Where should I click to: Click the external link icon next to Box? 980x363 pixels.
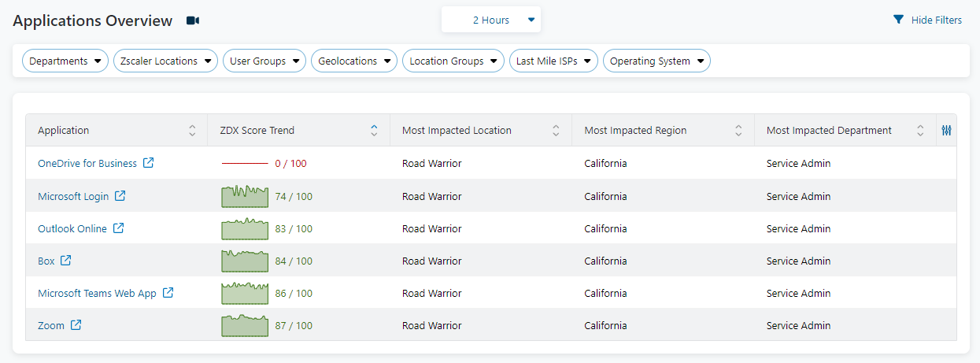(x=66, y=261)
